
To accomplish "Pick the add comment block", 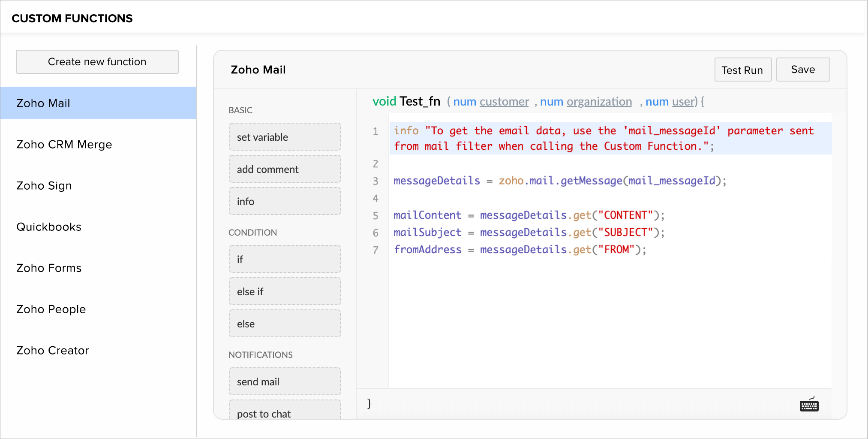I will tap(285, 169).
